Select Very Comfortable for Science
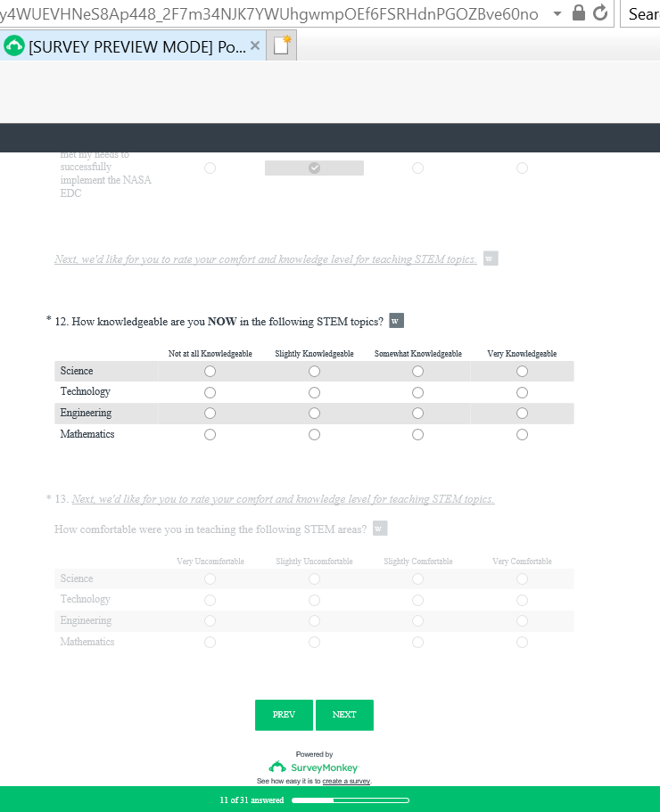660x812 pixels. pos(522,579)
